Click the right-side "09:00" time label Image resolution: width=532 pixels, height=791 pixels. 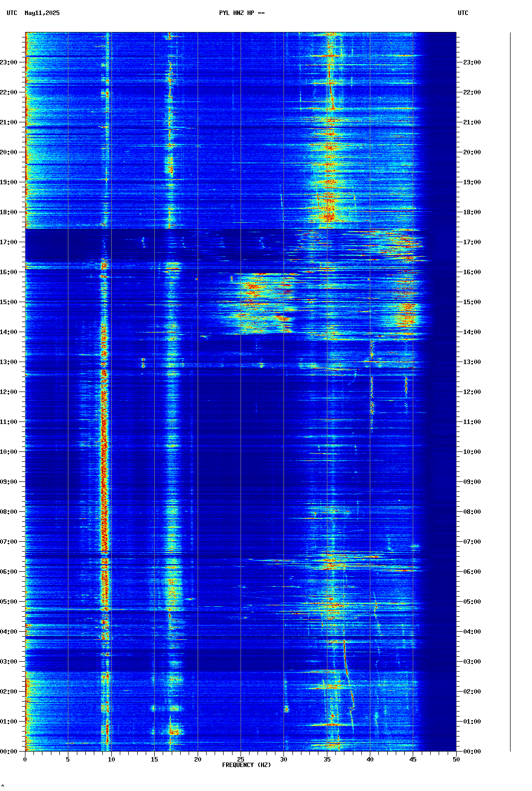click(472, 482)
